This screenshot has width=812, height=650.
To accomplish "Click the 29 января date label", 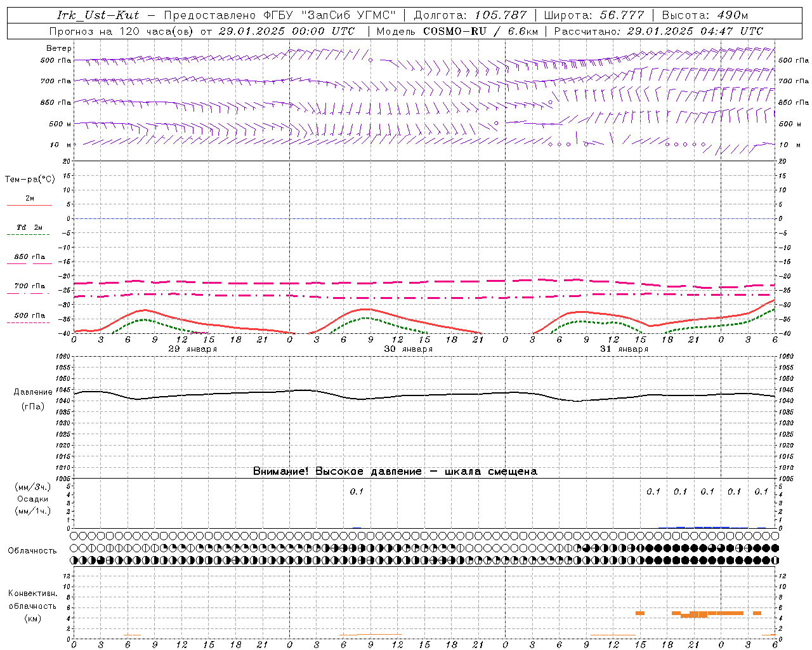I will click(x=192, y=349).
